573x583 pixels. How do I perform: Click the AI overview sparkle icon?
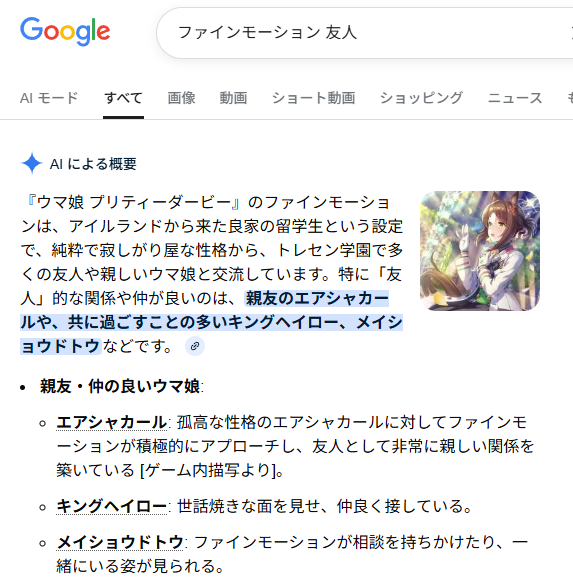[x=32, y=163]
